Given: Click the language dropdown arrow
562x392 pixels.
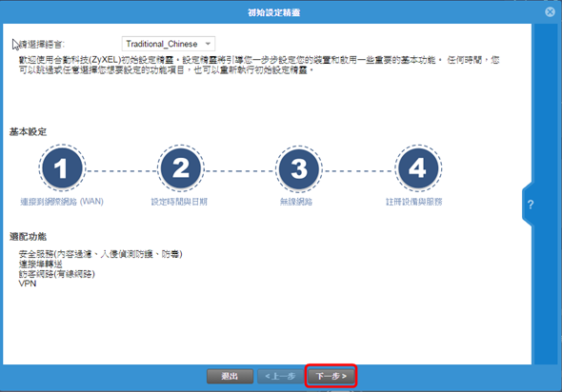Looking at the screenshot, I should [208, 44].
